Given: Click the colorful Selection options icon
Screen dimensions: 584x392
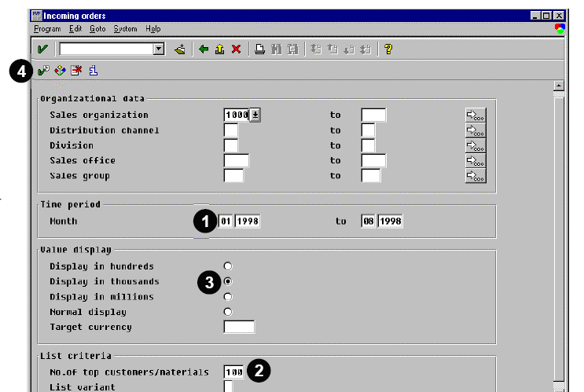Looking at the screenshot, I should coord(60,70).
